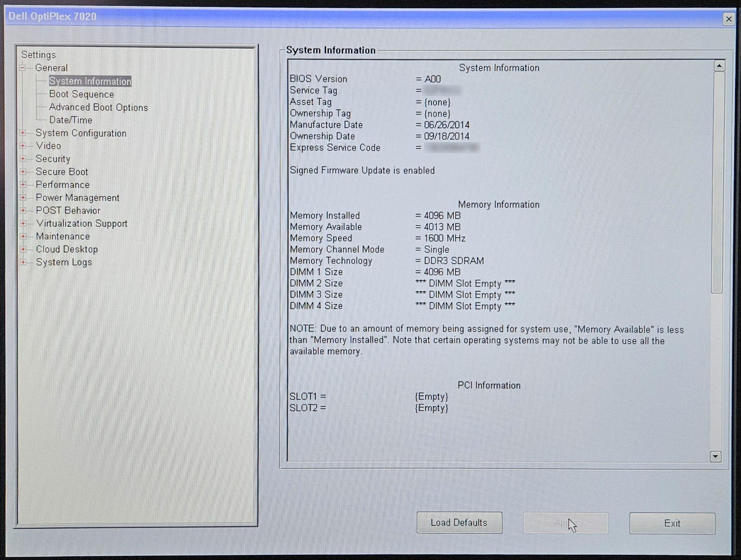Click the DIMM 1 Size 4096 MB value
Viewport: 741px width, 560px height.
[442, 272]
